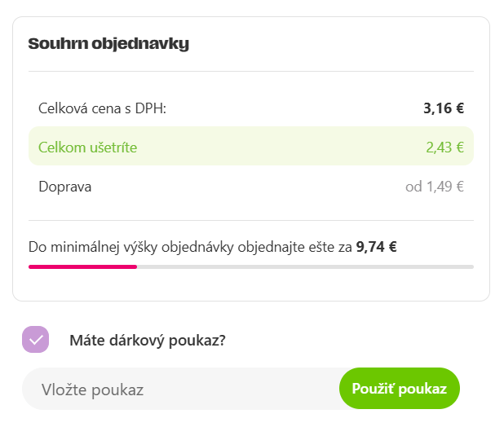Click the grey unfilled part of progress bar

coord(306,266)
